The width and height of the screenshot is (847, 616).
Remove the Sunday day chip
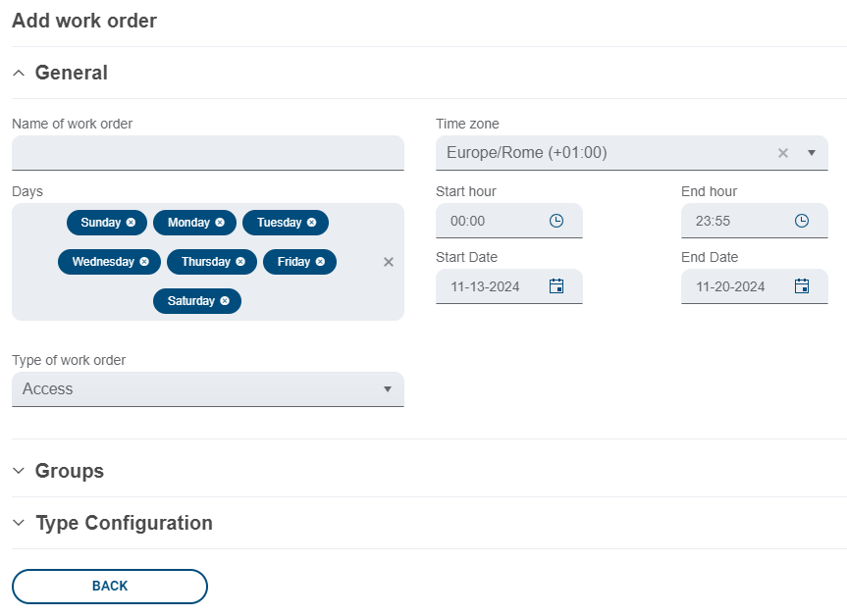tap(131, 223)
